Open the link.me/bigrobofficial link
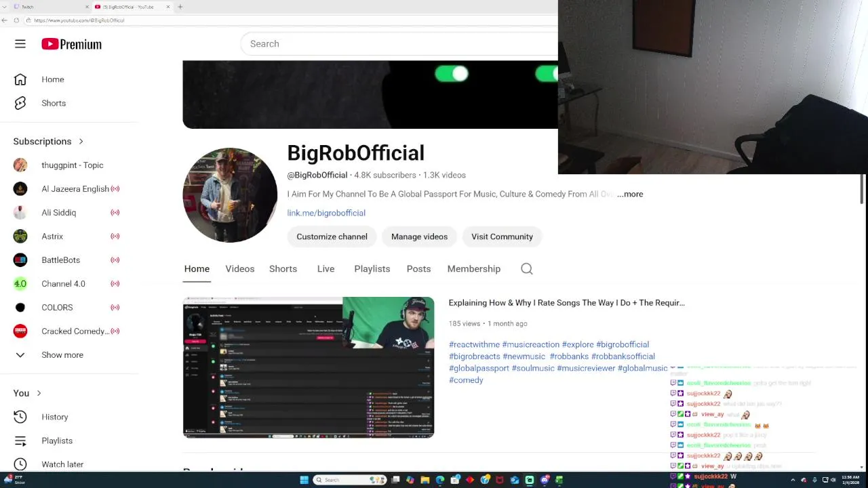 (x=326, y=213)
